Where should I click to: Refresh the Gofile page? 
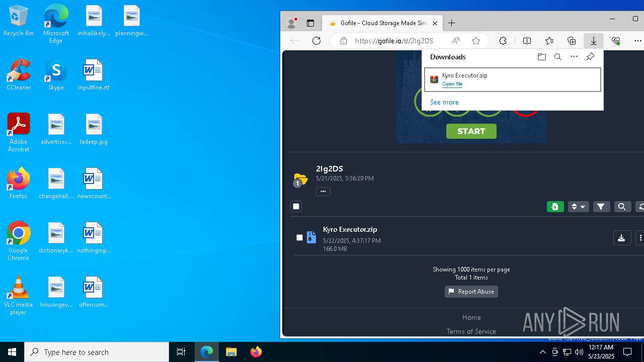(316, 41)
